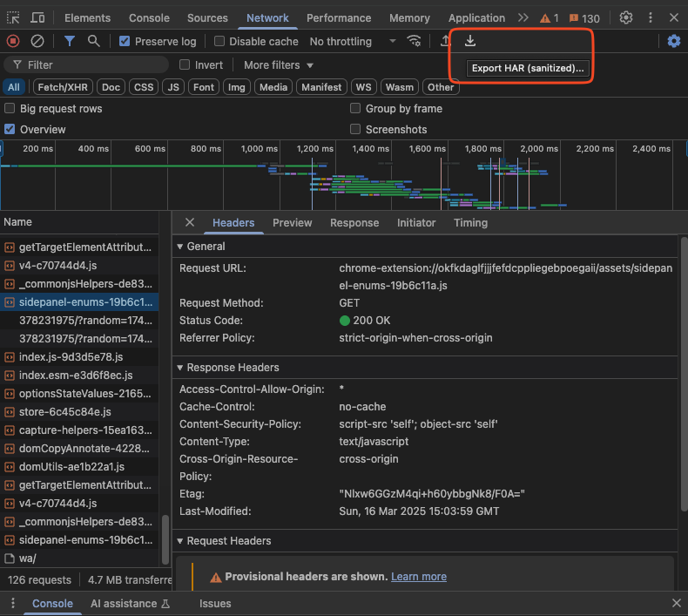Click the inspect element picker icon

(x=13, y=17)
